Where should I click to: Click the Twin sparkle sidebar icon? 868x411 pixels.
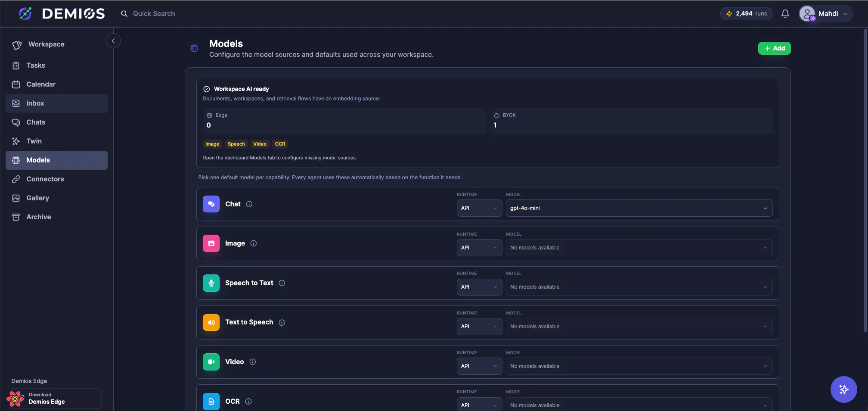pos(16,141)
